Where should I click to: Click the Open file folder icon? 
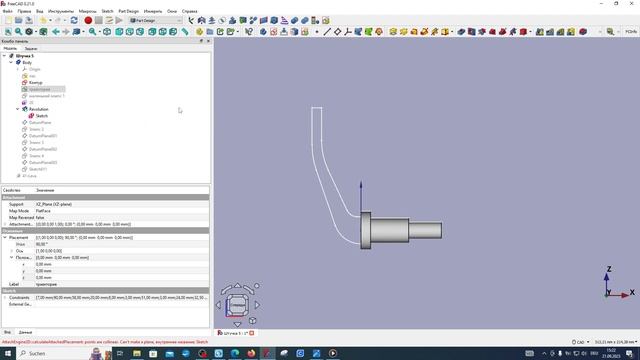click(x=19, y=20)
